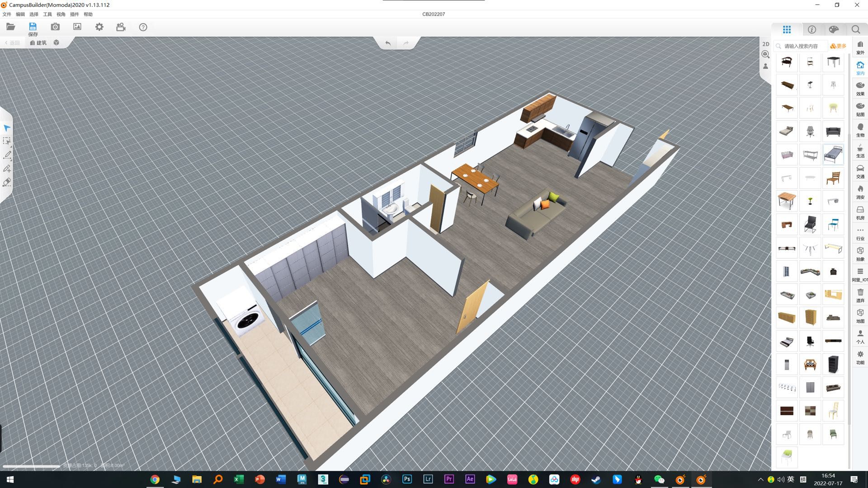Toggle the 2D view mode

click(x=765, y=44)
